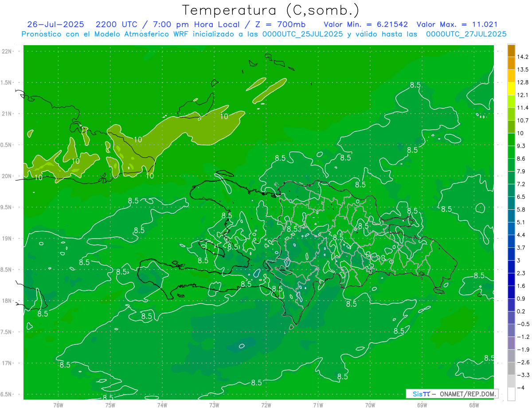Image resolution: width=532 pixels, height=411 pixels.
Task: Click the '74W' longitude label
Action: point(162,405)
